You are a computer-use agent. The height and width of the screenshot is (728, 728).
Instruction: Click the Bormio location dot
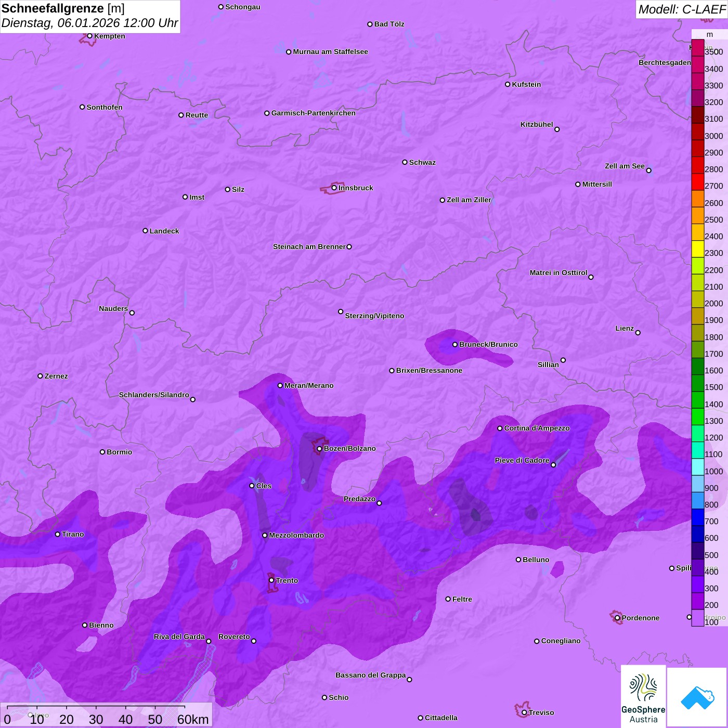102,452
